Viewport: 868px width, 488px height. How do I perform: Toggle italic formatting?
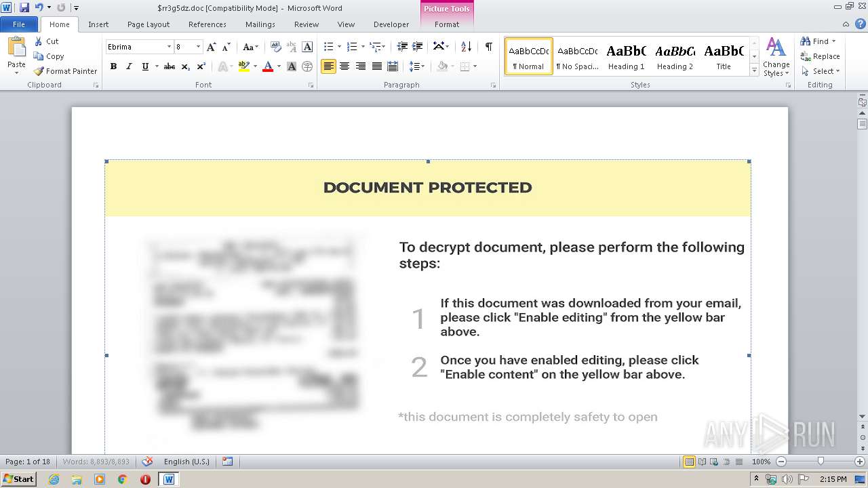(x=129, y=66)
